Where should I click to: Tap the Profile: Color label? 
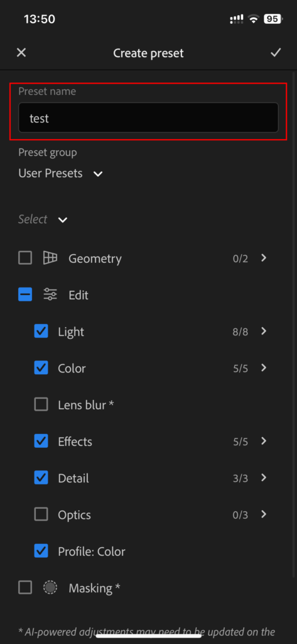click(x=92, y=551)
